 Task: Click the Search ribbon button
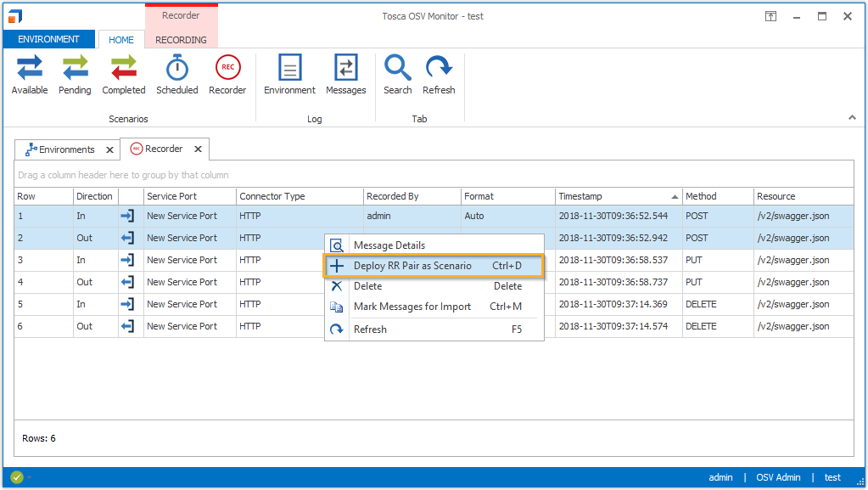(397, 75)
